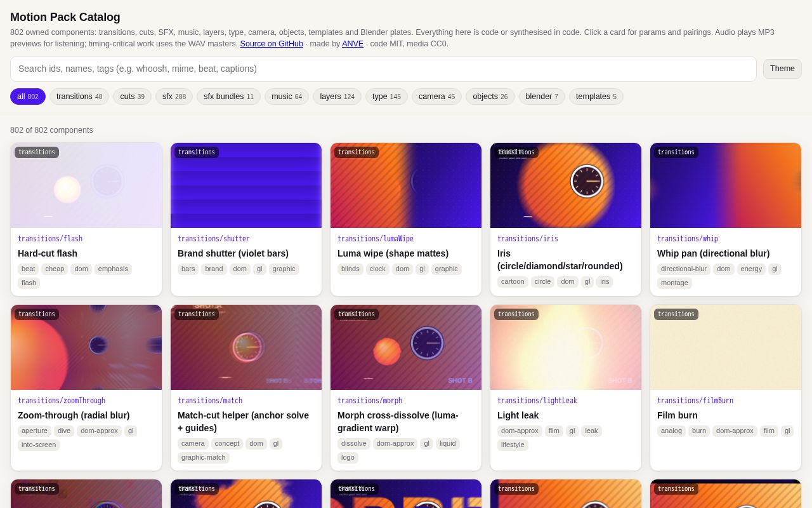Open the ANVE author link
The width and height of the screenshot is (812, 508).
pyautogui.click(x=353, y=44)
